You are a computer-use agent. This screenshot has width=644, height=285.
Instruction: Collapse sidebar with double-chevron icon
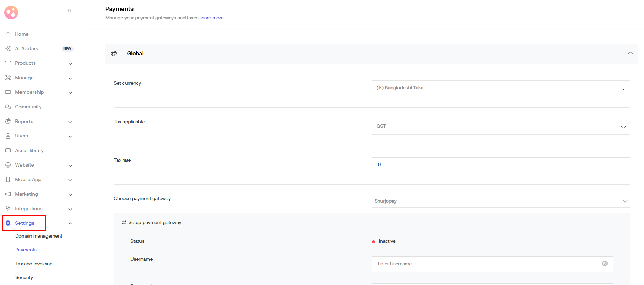[69, 11]
